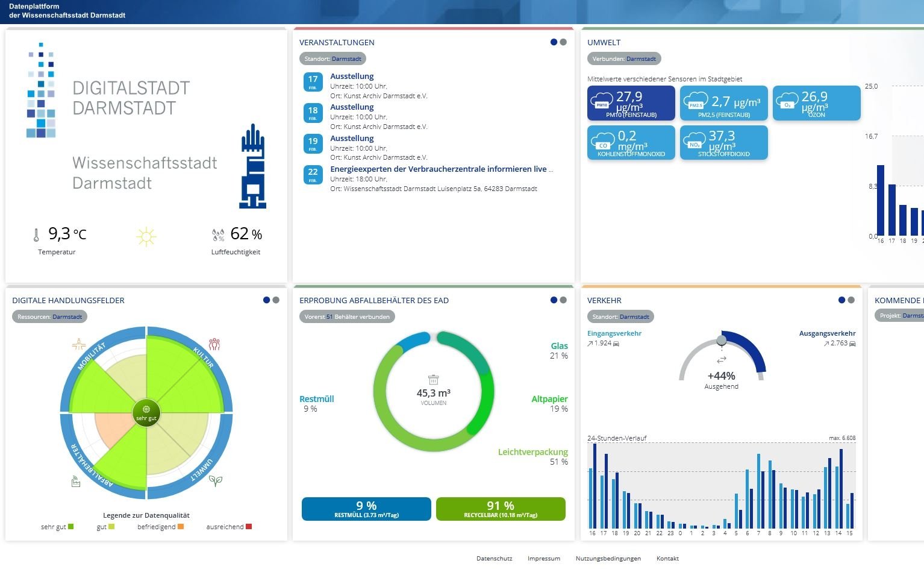Open the Energieexperten event on 22 Feb
Screen dimensions: 924x578
[x=441, y=169]
